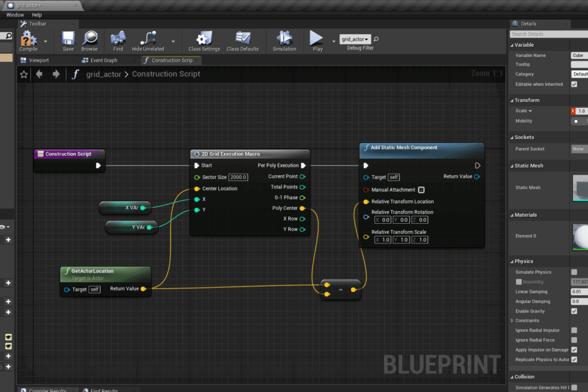Toggle the Editable when Inherited checkbox

574,84
